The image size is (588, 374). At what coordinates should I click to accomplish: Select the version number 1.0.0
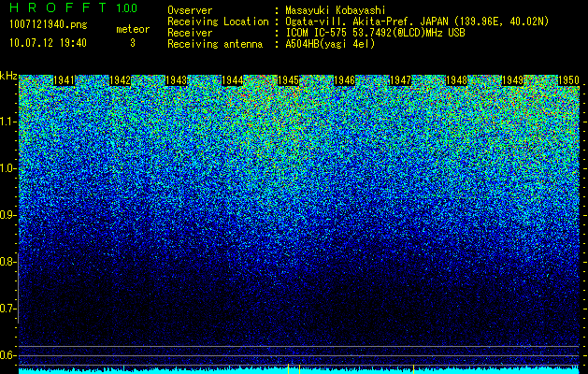tap(126, 7)
